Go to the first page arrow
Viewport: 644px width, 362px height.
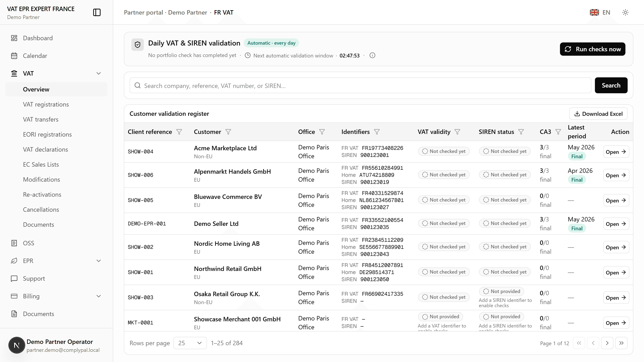(579, 343)
